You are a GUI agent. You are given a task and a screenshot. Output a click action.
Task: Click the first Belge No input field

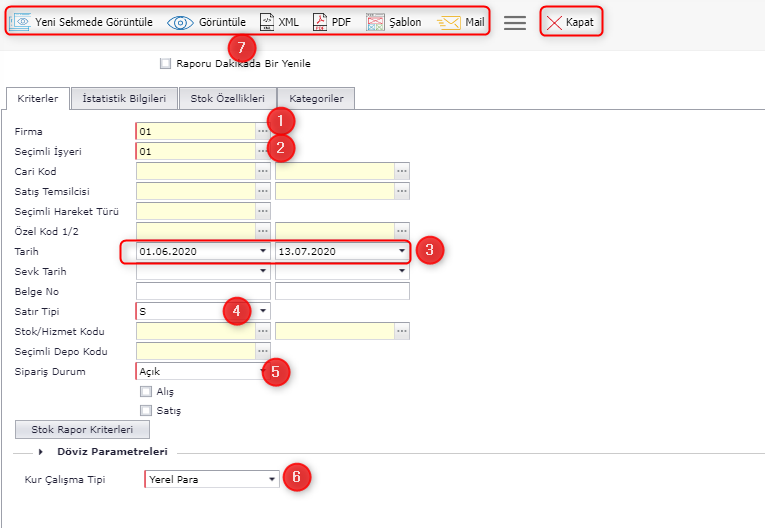[x=203, y=291]
